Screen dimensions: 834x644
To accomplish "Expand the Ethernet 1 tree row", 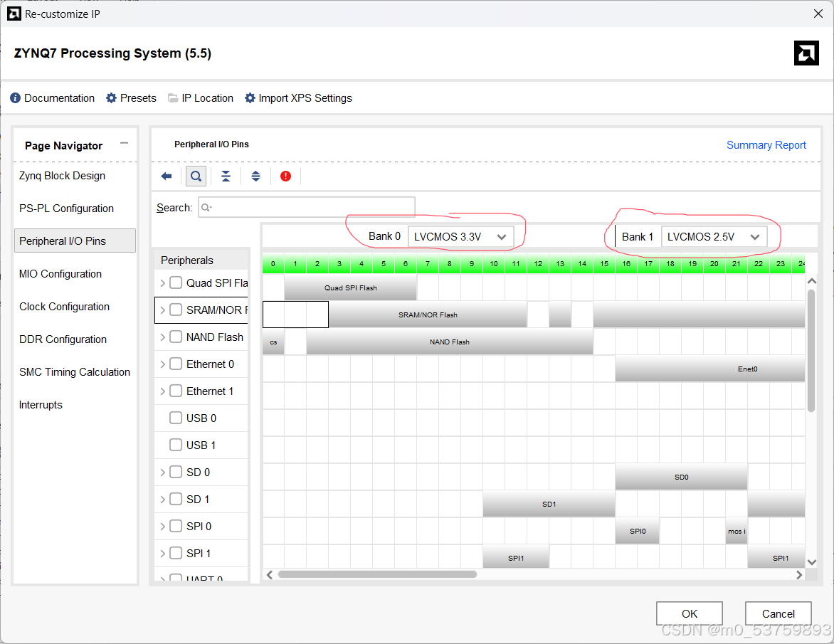I will tap(163, 391).
